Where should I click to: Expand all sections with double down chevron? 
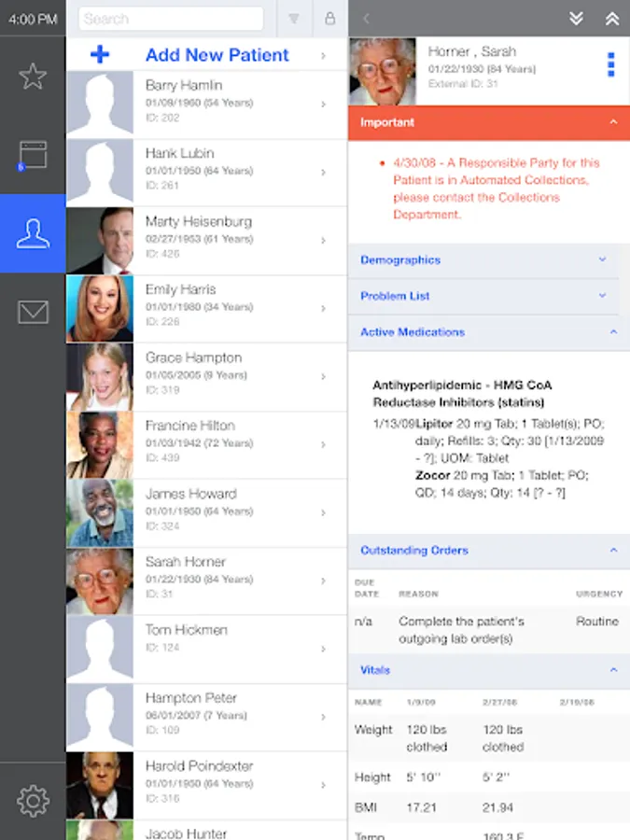point(577,19)
